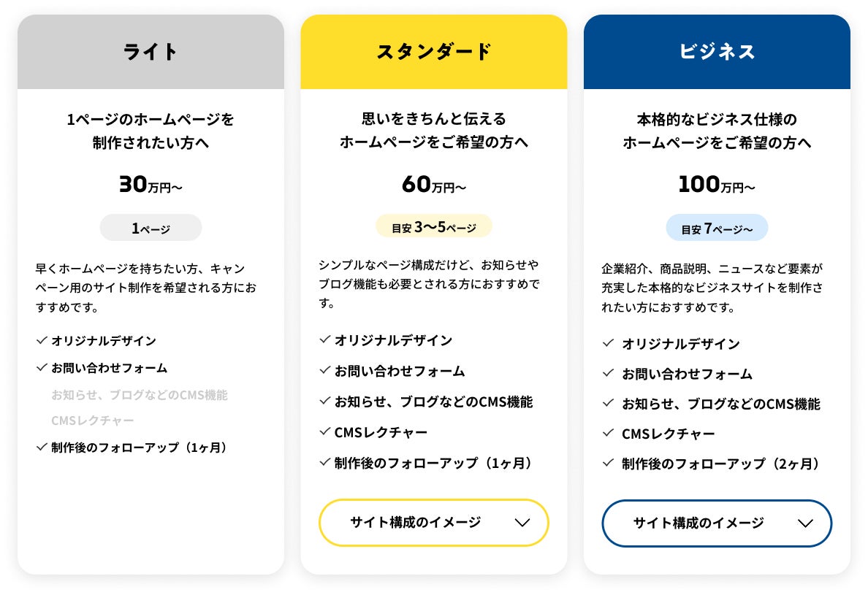Click checkmark beside ライト オリジナルデザイン
The width and height of the screenshot is (868, 595).
pyautogui.click(x=42, y=340)
